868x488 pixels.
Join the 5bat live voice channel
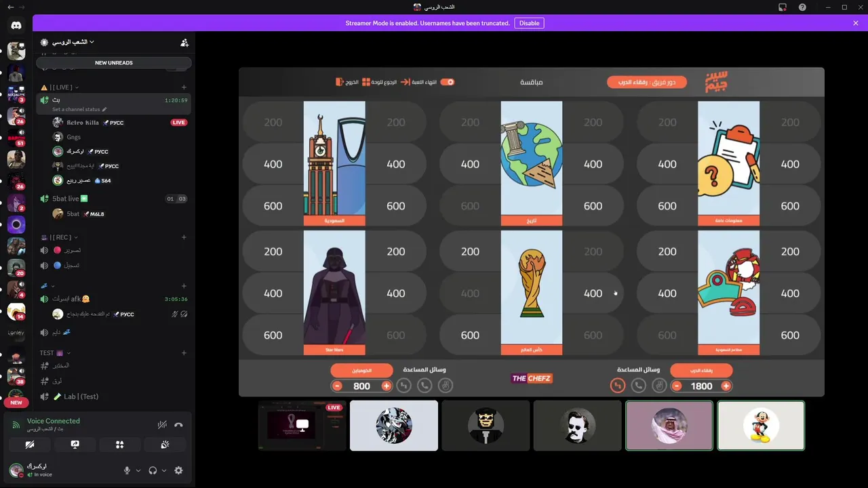point(114,199)
